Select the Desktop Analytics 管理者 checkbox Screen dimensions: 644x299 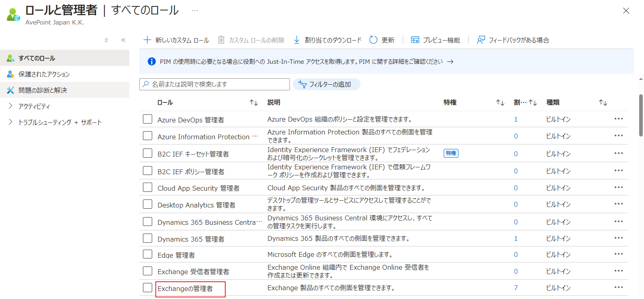coord(148,204)
